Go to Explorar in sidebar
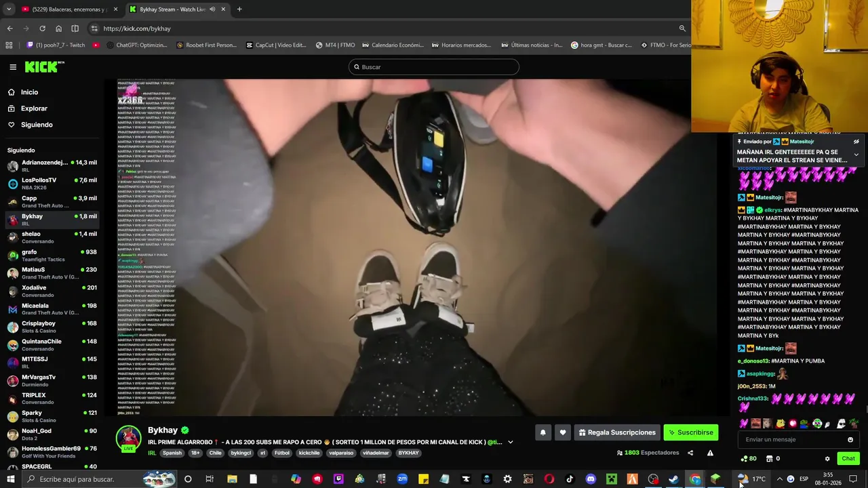868x488 pixels. 34,108
